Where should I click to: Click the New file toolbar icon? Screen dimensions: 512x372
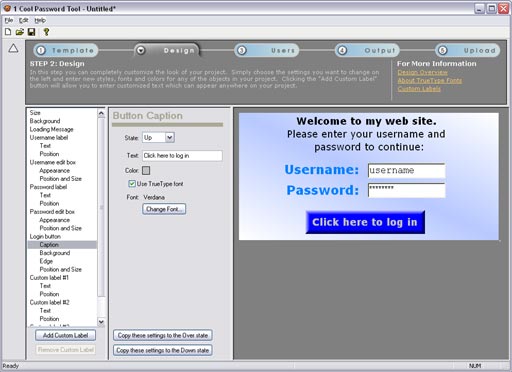coord(8,32)
